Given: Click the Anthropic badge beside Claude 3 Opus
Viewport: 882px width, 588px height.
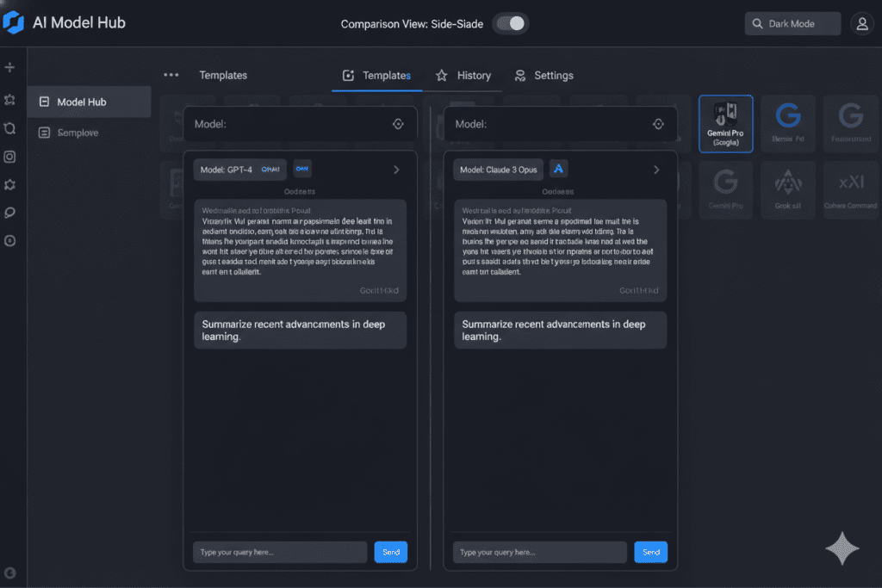Looking at the screenshot, I should [558, 169].
